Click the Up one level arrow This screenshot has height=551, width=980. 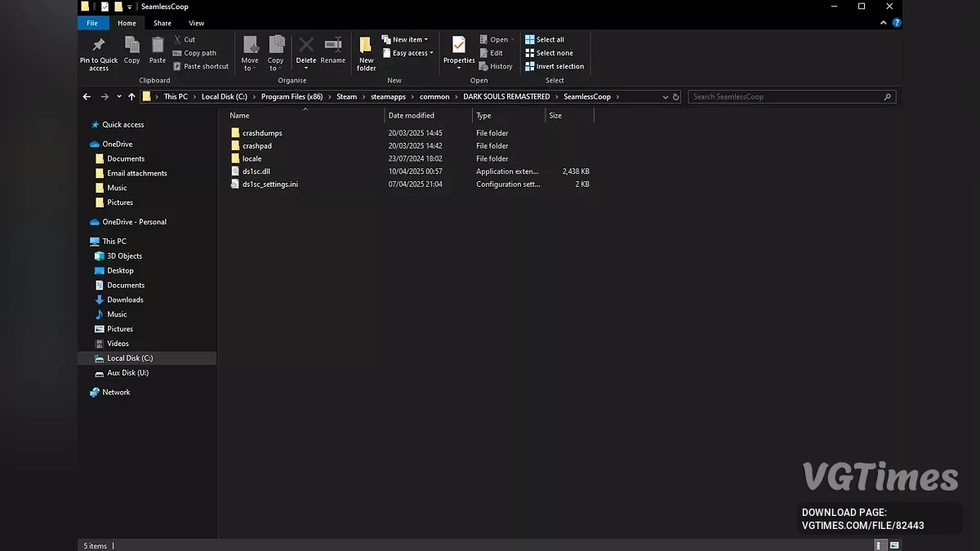pyautogui.click(x=131, y=96)
